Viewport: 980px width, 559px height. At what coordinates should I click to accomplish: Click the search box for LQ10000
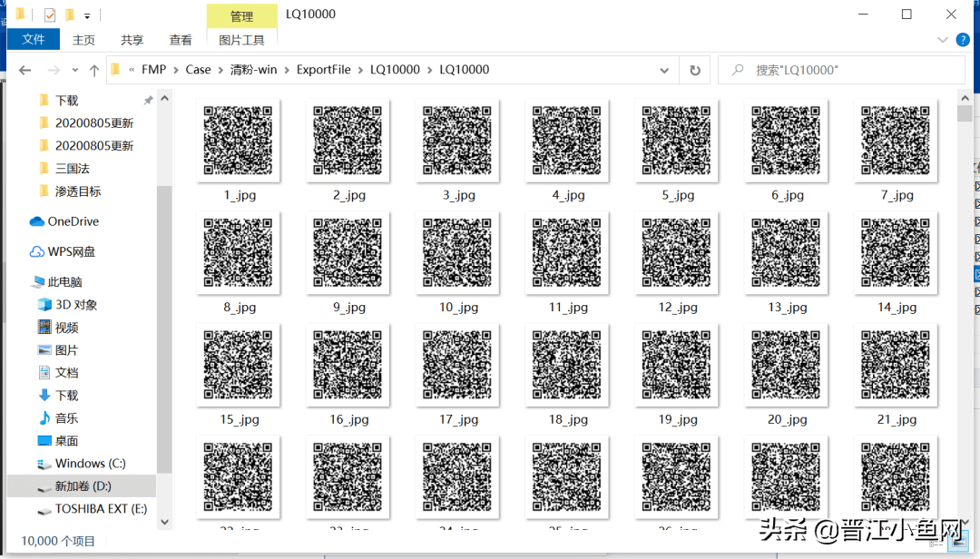841,70
